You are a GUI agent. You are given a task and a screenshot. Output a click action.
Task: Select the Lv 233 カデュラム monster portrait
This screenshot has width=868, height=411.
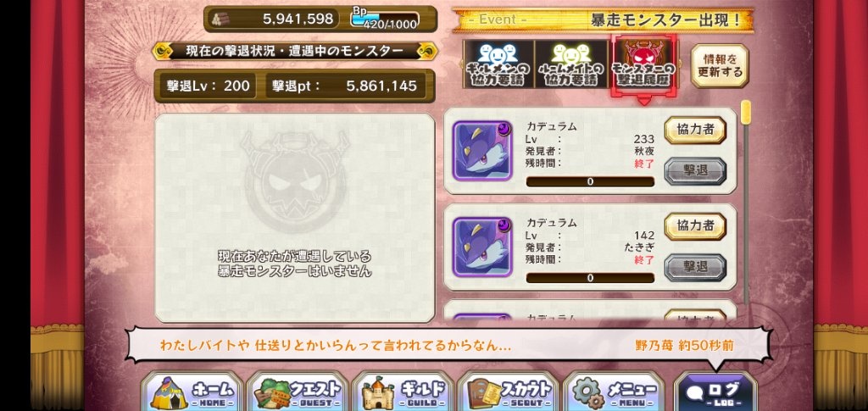pyautogui.click(x=482, y=151)
